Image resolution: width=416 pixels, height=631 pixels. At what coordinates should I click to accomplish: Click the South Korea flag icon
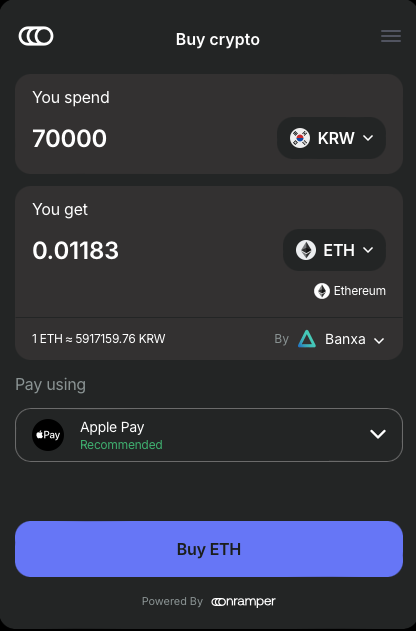300,138
